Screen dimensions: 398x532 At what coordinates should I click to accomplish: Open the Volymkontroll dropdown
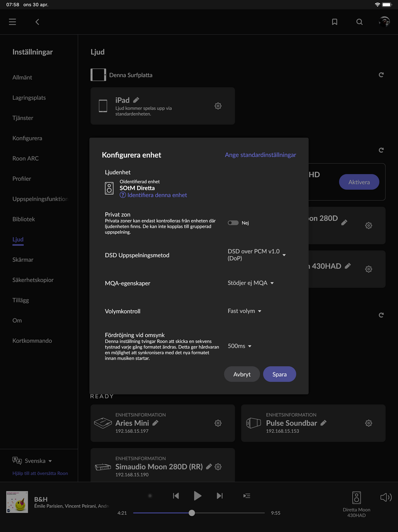tap(244, 311)
